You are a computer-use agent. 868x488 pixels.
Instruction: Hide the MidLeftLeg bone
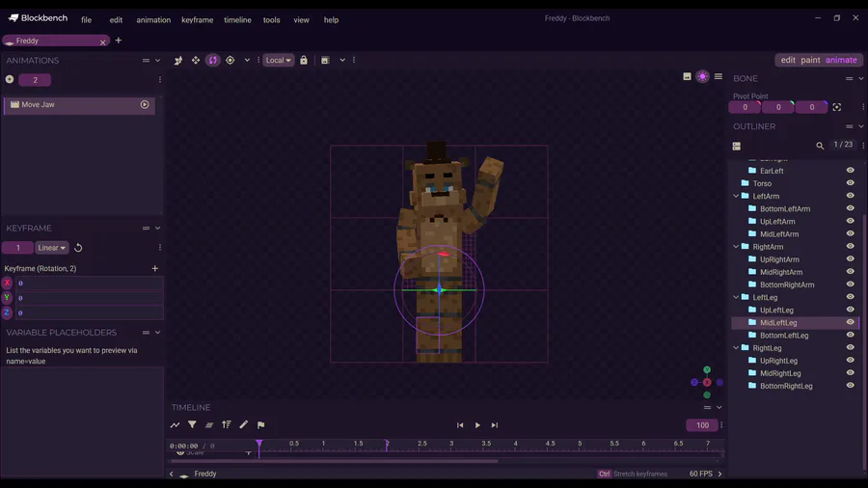[851, 322]
